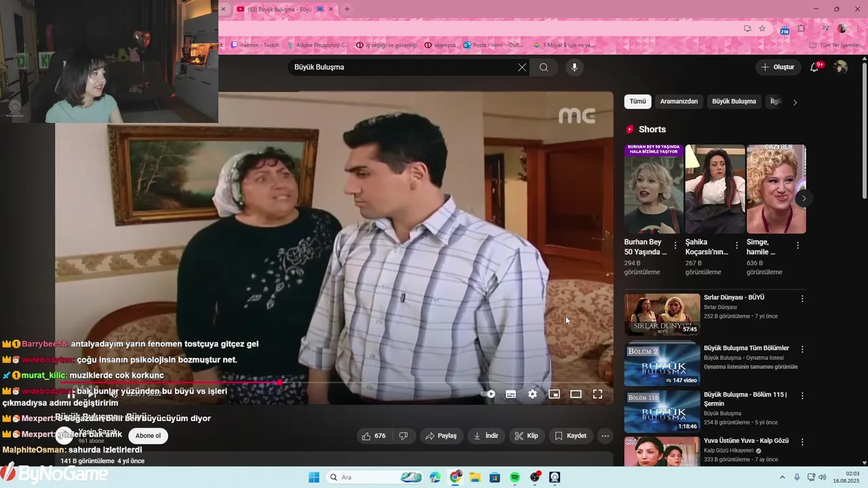Select the Büyük Buluşma filter chip

click(734, 102)
